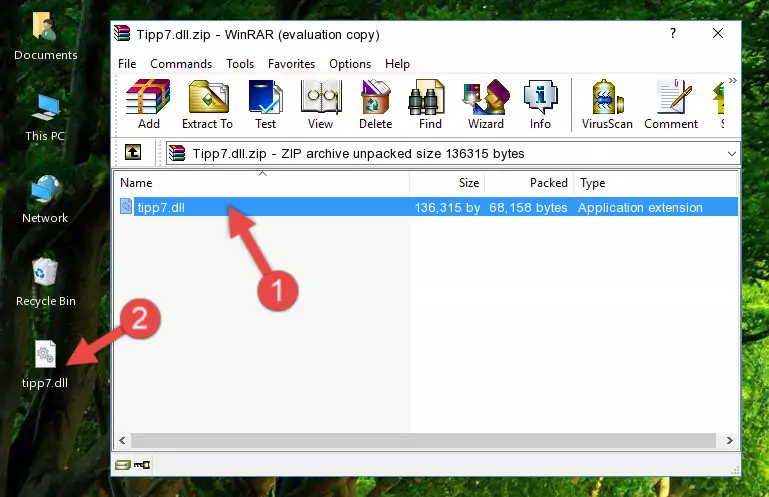Click the Add archive toolbar icon
769x497 pixels.
point(148,104)
